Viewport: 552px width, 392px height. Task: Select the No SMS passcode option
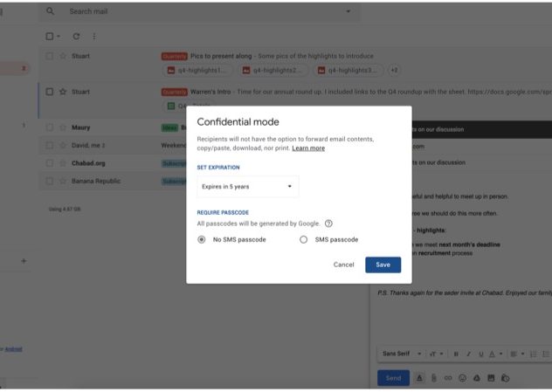(203, 239)
